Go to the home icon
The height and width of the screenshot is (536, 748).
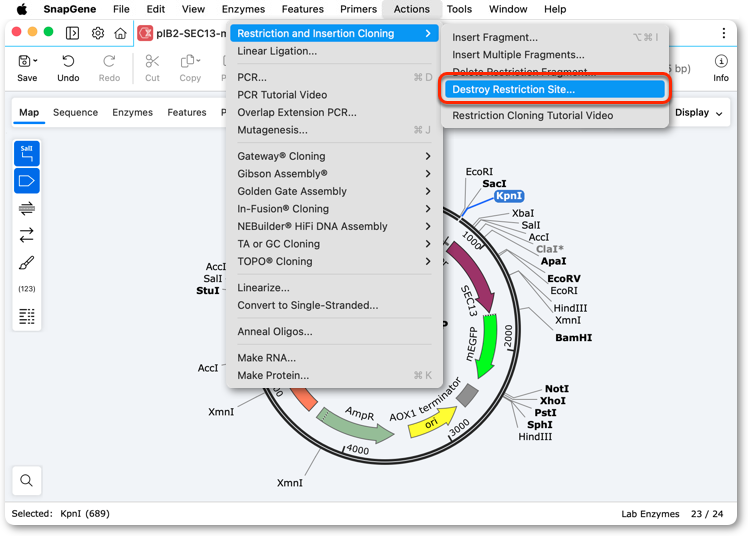click(x=120, y=33)
